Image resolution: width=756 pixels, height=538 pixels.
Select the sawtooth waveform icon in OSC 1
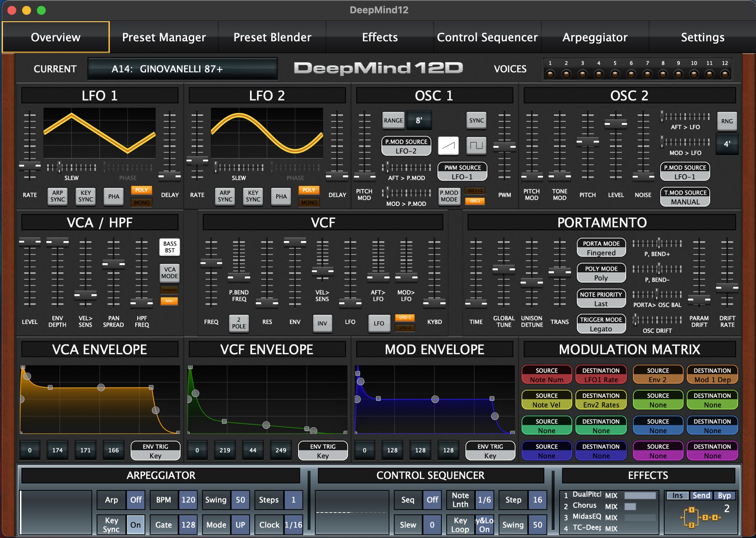pos(448,146)
